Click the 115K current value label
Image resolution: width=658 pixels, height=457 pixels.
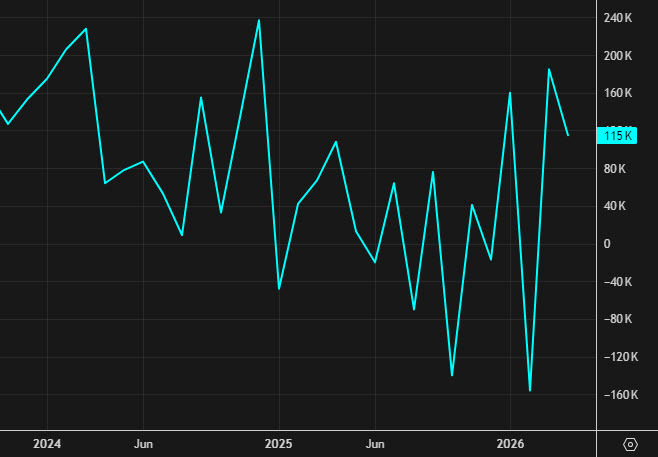tap(616, 136)
